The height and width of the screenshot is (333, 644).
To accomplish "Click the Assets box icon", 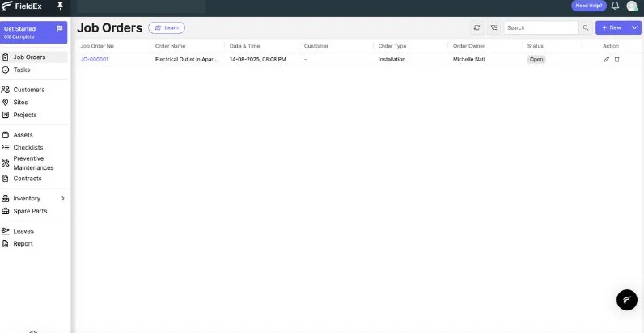I will click(x=6, y=135).
